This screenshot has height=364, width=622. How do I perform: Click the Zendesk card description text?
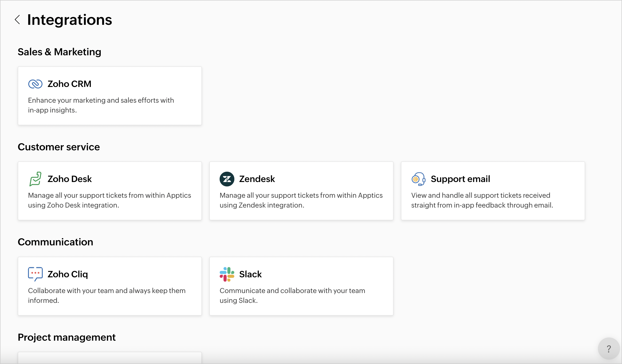pyautogui.click(x=301, y=200)
